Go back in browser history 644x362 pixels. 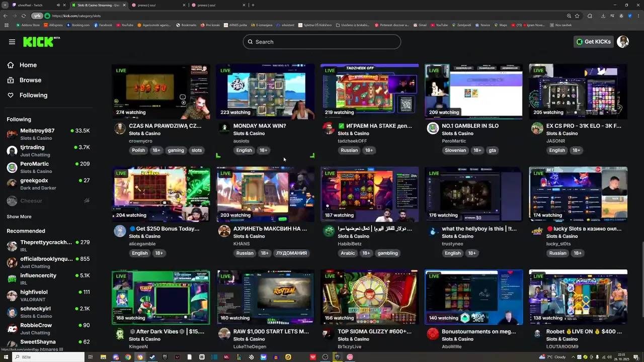point(6,16)
